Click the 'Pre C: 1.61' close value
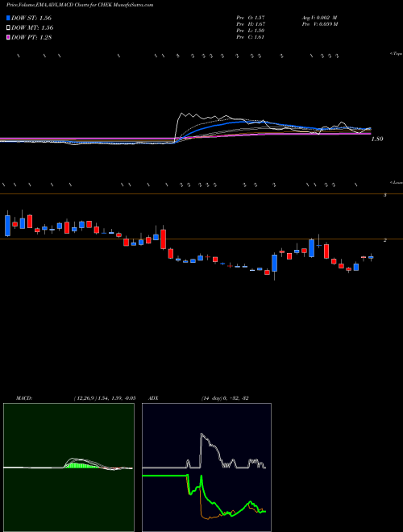 (251, 37)
